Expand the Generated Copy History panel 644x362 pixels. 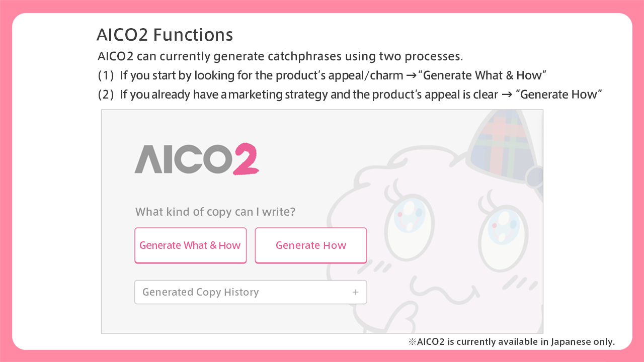250,292
